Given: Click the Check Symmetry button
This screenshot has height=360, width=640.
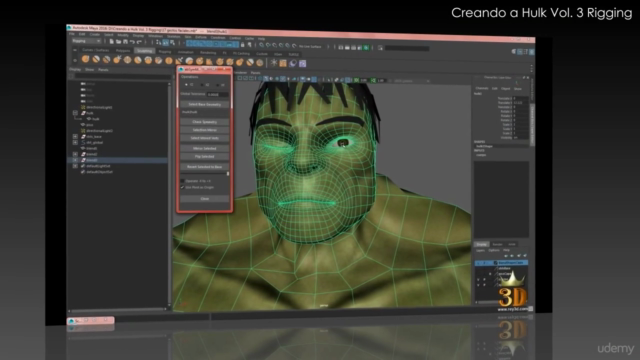Looking at the screenshot, I should pos(204,122).
